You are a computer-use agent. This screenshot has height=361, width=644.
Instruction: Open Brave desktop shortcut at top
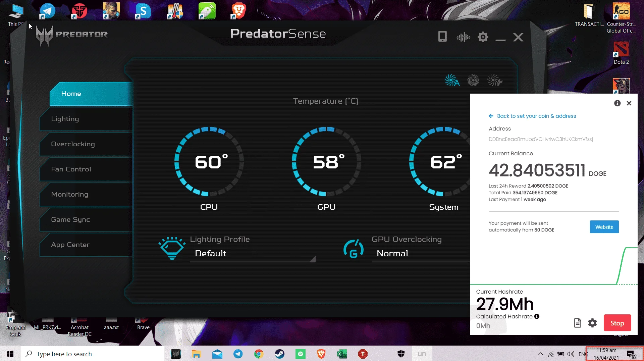[239, 11]
